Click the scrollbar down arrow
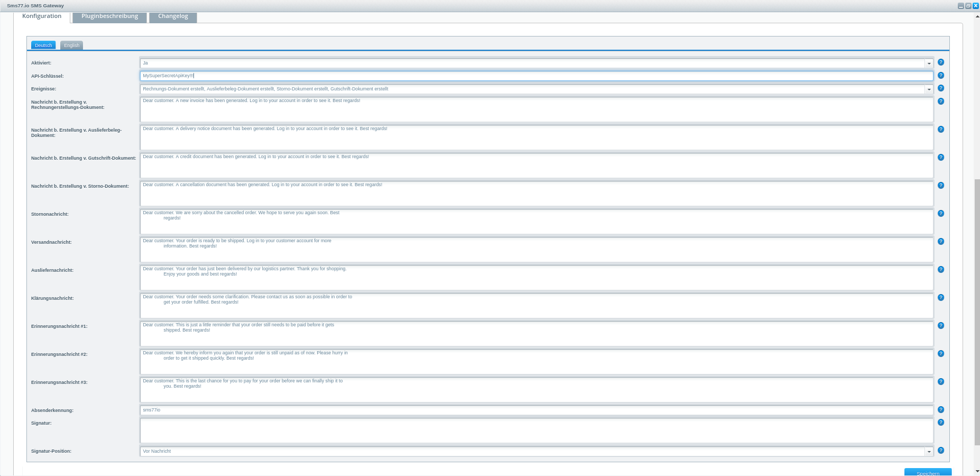The width and height of the screenshot is (980, 476). 977,471
